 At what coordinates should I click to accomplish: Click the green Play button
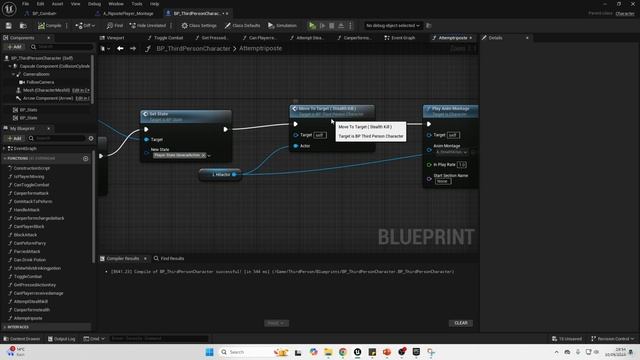click(x=312, y=25)
